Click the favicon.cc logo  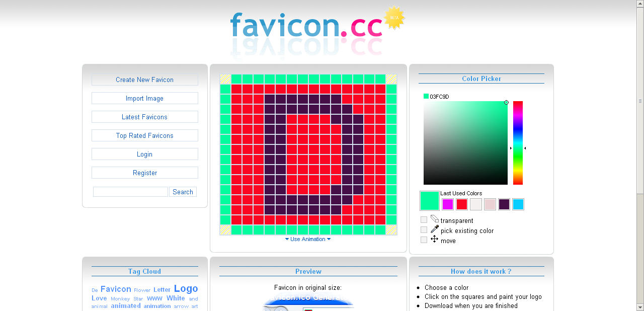pyautogui.click(x=306, y=26)
